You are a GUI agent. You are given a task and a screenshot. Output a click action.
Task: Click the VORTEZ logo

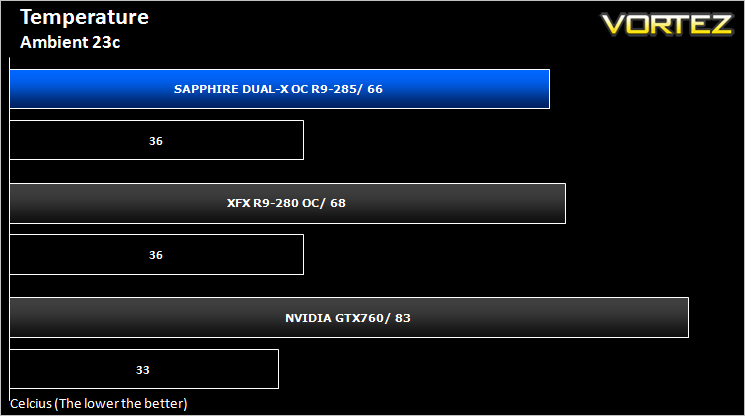tap(667, 24)
